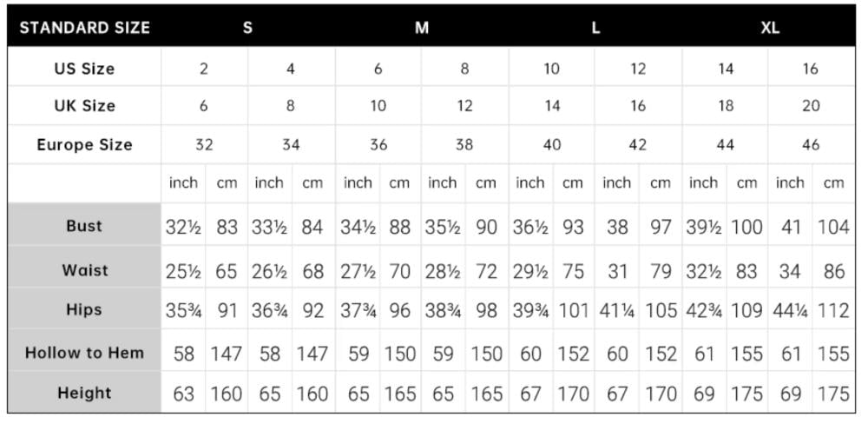Click the Height row label
Screen dimensions: 868x424
point(84,393)
